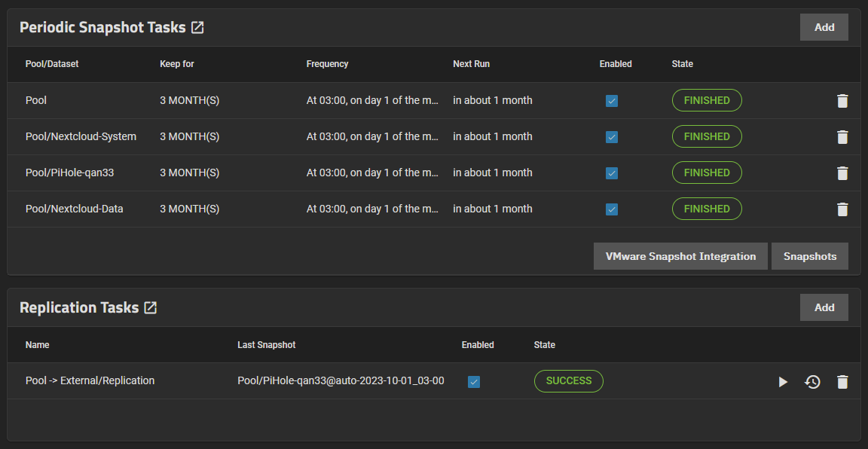Open Periodic Snapshot Tasks external link icon
Screen dimensions: 868x449
click(197, 27)
